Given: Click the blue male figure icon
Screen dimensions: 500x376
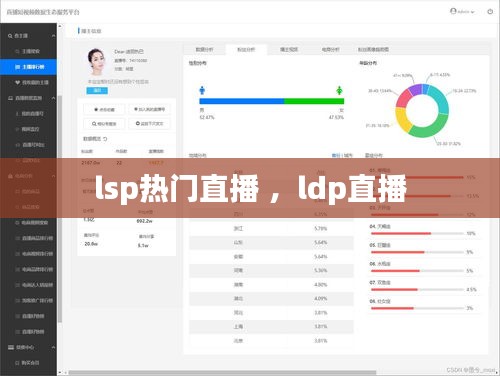Looking at the screenshot, I should coord(202,90).
